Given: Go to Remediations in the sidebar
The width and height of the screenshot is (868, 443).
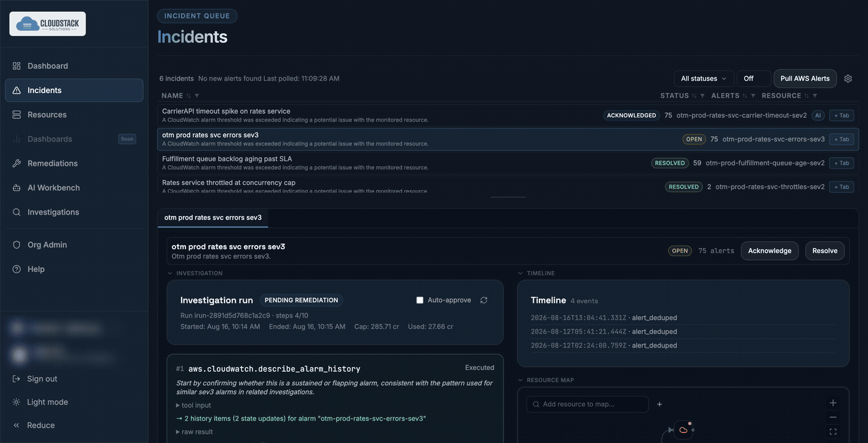Looking at the screenshot, I should [x=74, y=163].
